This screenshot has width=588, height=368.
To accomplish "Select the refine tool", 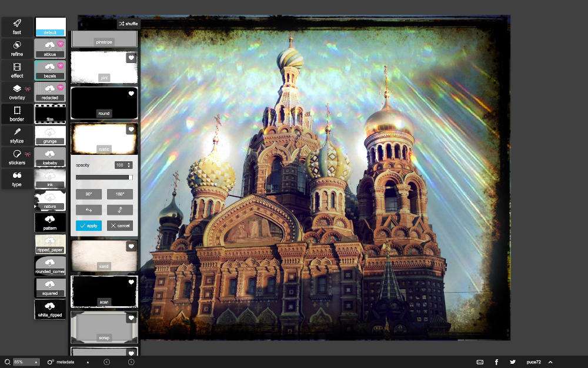I will [x=17, y=49].
